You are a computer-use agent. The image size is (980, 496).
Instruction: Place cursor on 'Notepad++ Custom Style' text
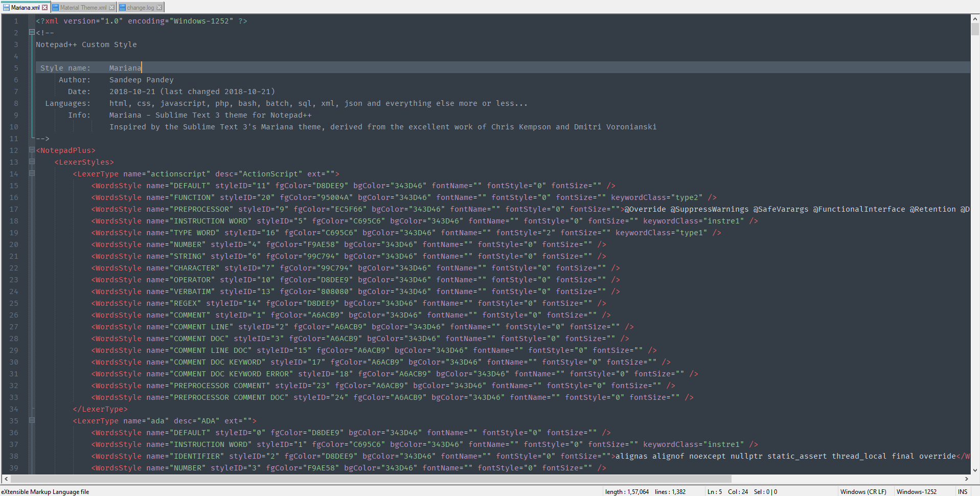pos(86,44)
